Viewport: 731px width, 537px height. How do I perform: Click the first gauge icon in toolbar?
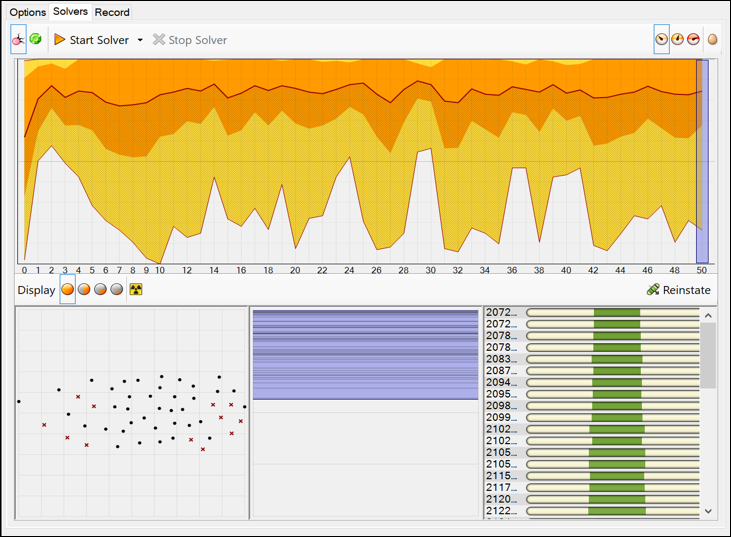click(661, 40)
